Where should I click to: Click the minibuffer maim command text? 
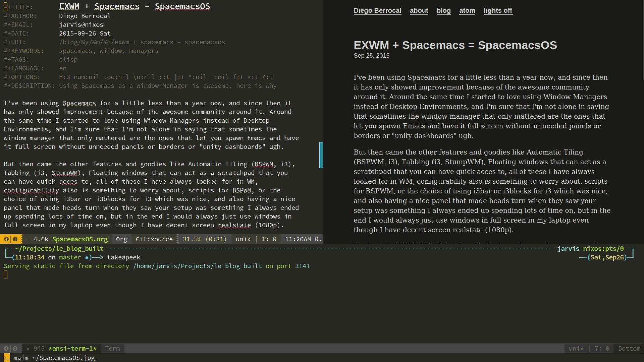click(x=54, y=358)
